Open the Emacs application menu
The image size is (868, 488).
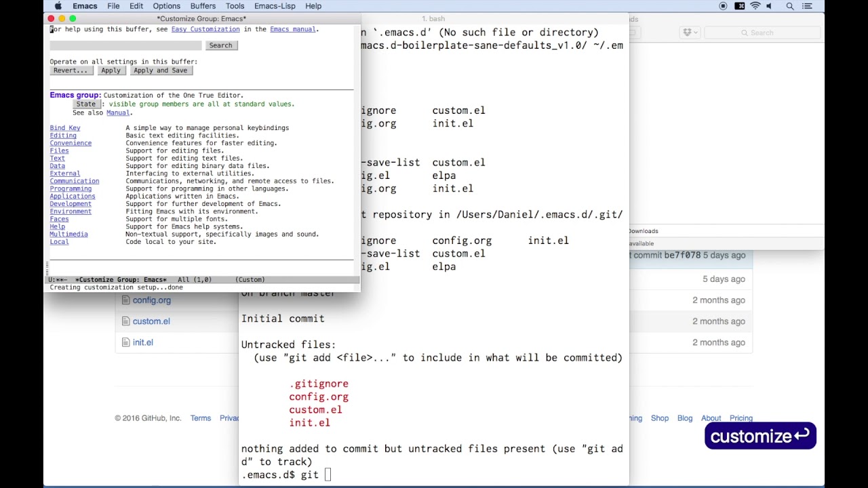click(x=85, y=6)
